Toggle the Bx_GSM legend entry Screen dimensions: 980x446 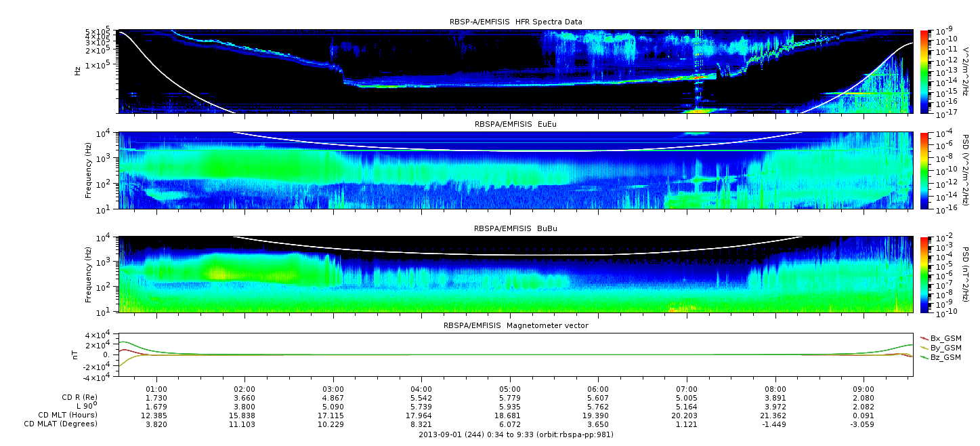point(945,338)
